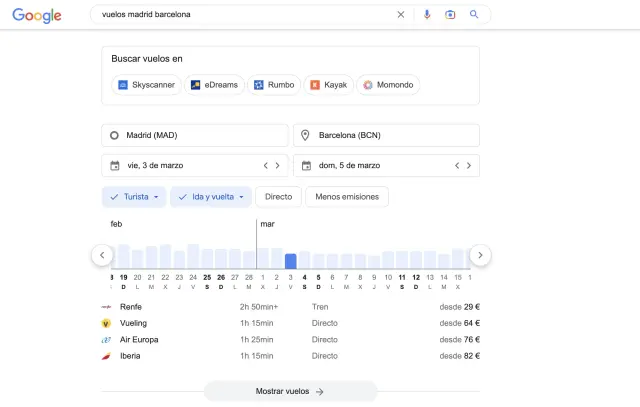Move departure date one day later

tap(278, 165)
